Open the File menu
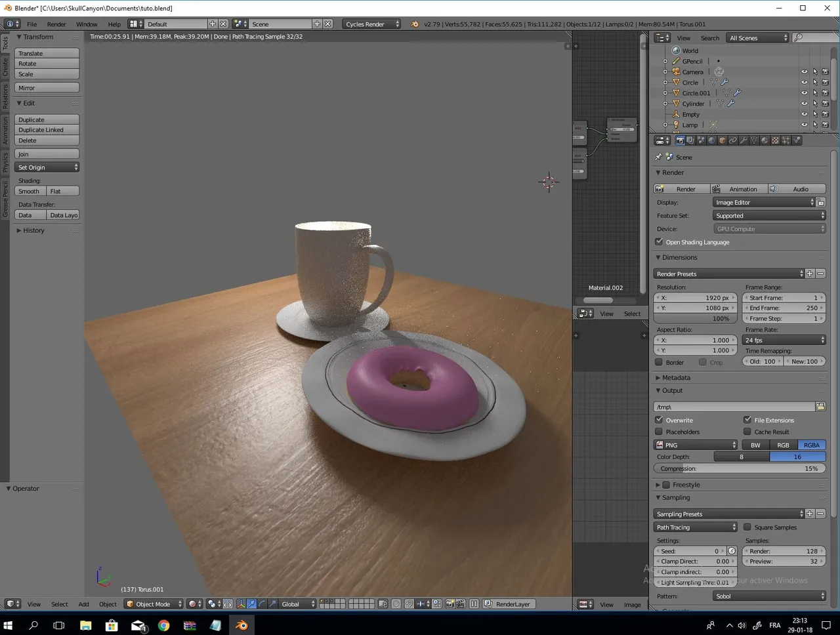 (31, 24)
